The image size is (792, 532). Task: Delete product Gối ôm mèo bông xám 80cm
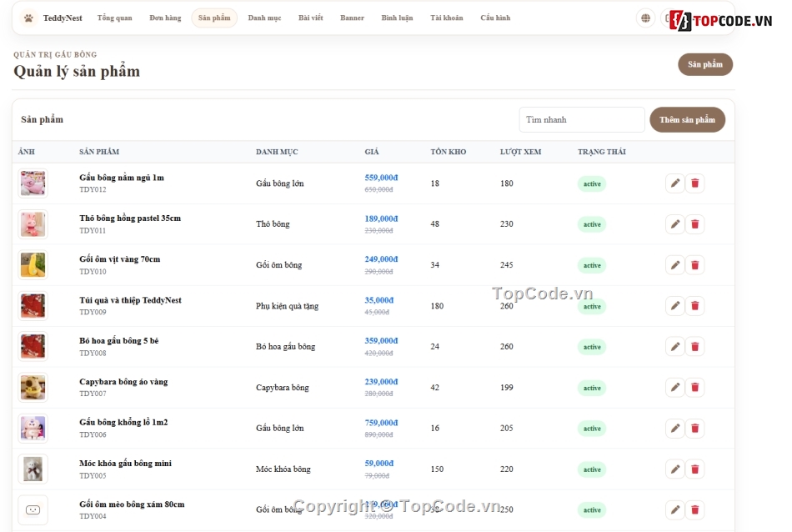click(x=695, y=509)
